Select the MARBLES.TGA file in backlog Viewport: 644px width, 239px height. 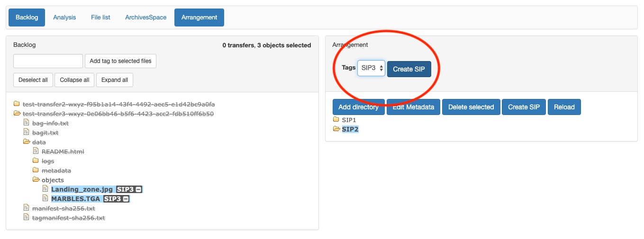75,199
